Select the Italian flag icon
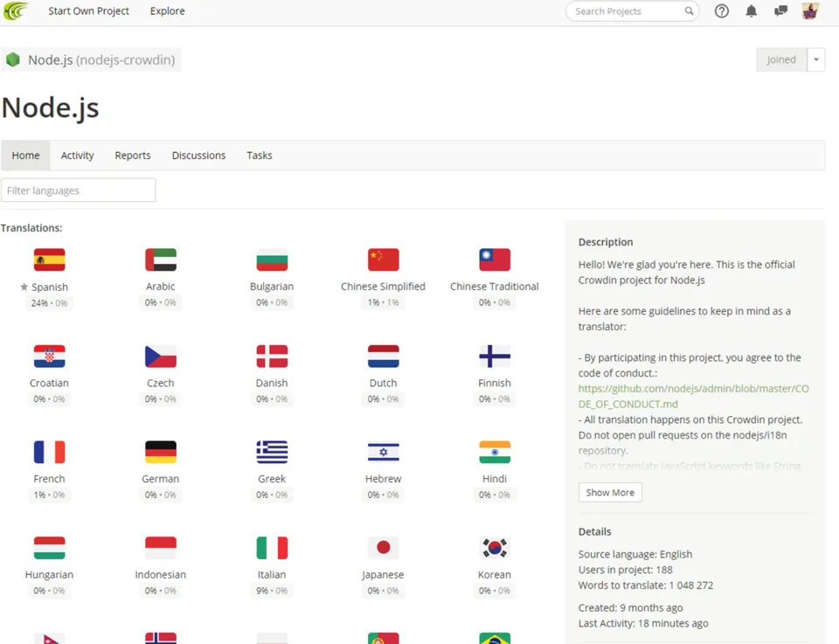Image resolution: width=839 pixels, height=644 pixels. 272,548
